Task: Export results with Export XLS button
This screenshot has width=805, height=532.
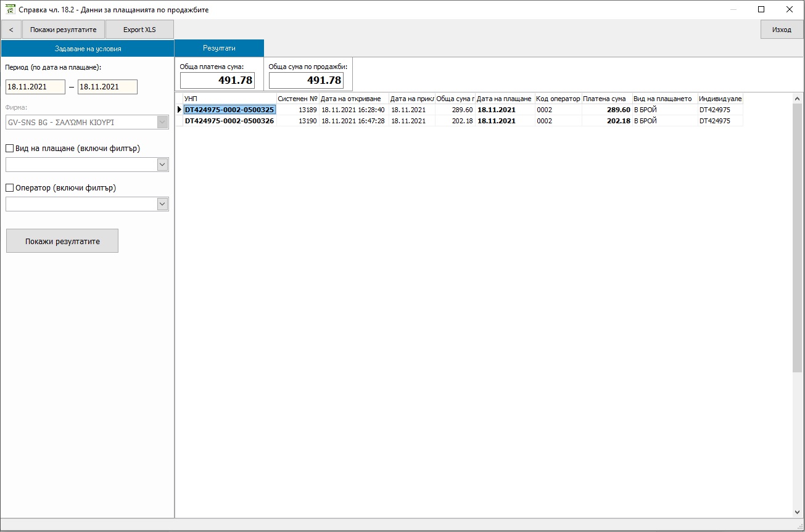Action: tap(139, 30)
